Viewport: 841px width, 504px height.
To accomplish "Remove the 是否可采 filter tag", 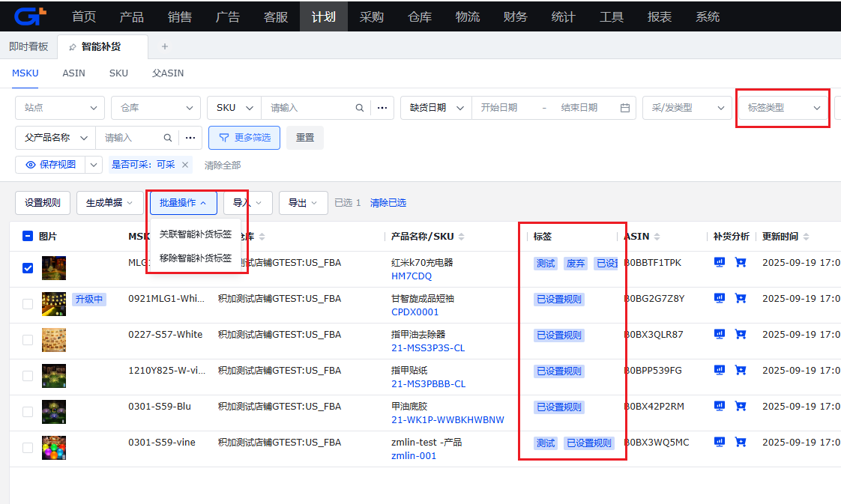I will click(185, 165).
